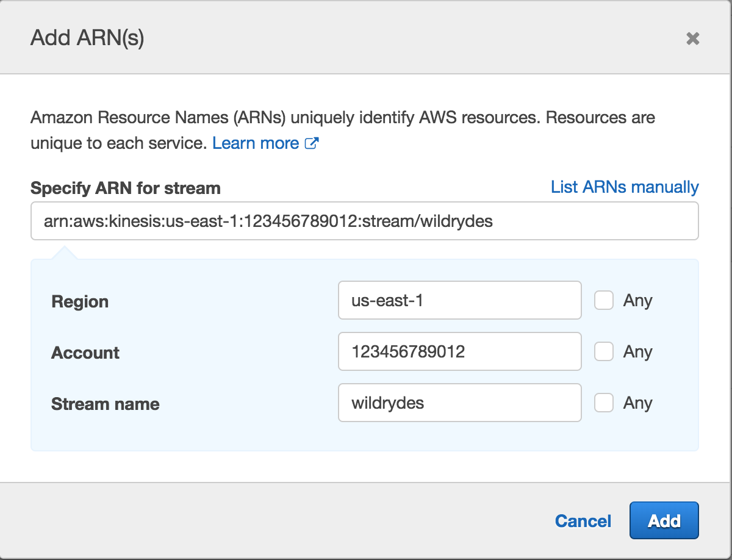This screenshot has height=560, width=732.
Task: Open the Learn more link
Action: [256, 143]
